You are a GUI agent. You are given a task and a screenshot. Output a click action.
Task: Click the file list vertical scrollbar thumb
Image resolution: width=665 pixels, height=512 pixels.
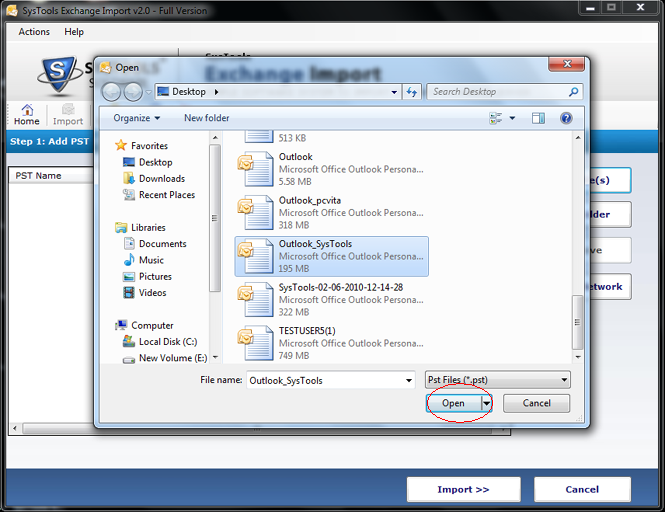(x=577, y=322)
